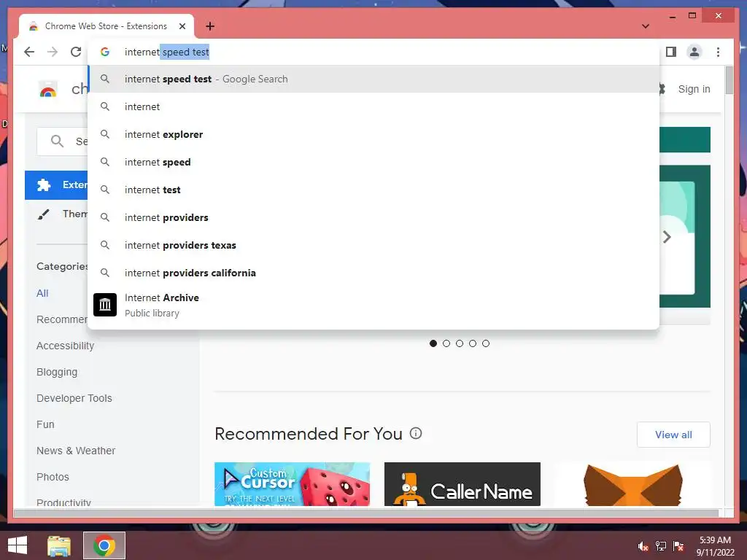Select the Developer Tools category
The height and width of the screenshot is (560, 747).
(x=74, y=398)
